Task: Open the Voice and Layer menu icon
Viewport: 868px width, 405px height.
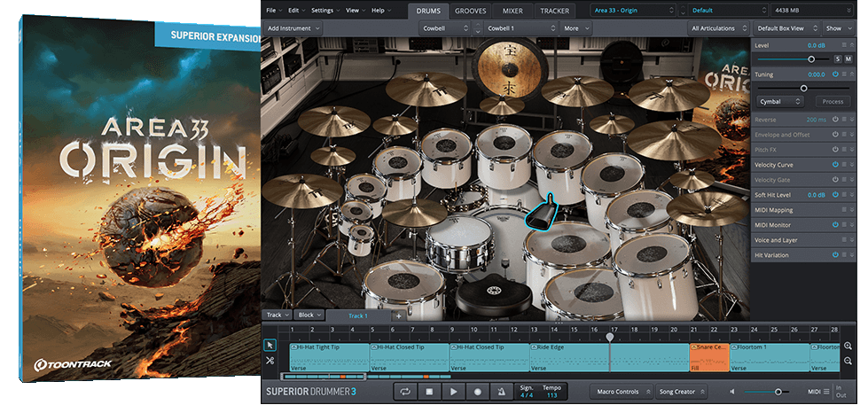Action: point(844,240)
